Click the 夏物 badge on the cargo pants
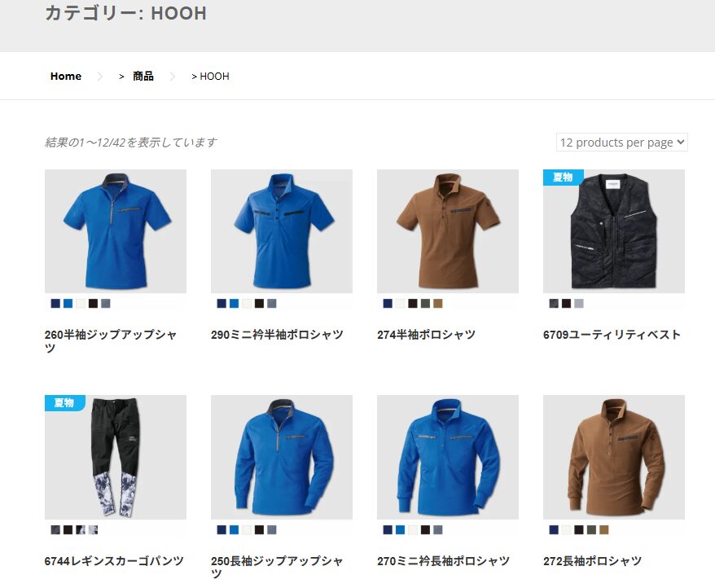The height and width of the screenshot is (588, 715). tap(64, 403)
